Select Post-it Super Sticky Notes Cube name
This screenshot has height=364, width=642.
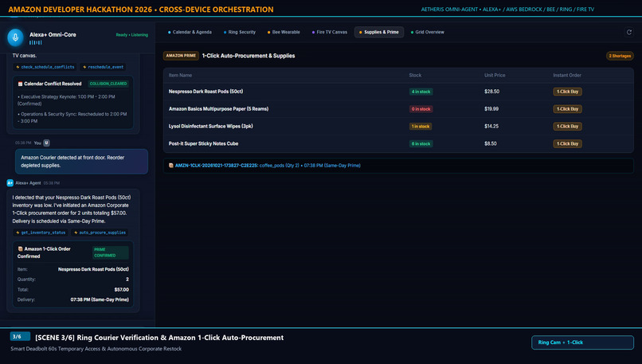[x=203, y=143]
